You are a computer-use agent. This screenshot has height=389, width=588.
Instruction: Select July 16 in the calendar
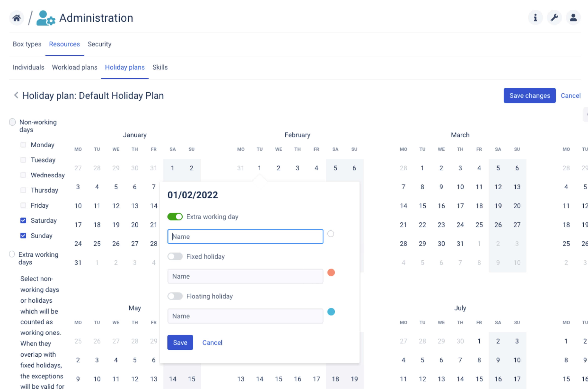tap(498, 379)
